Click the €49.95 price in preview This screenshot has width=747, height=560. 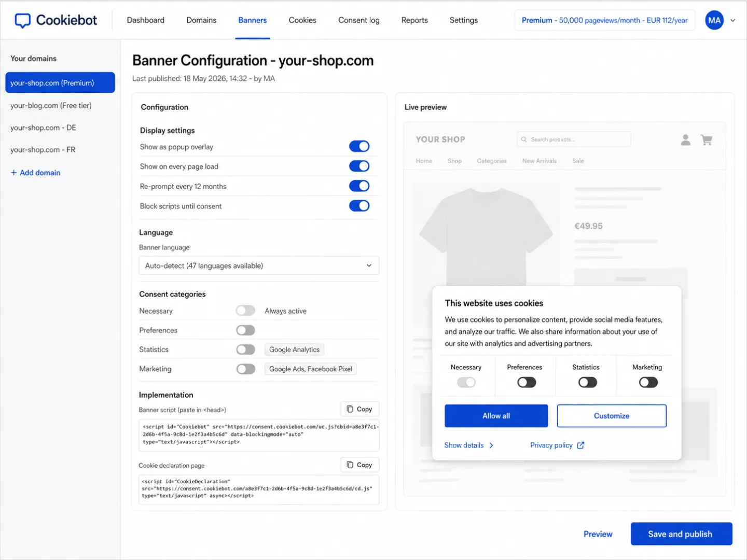tap(588, 226)
